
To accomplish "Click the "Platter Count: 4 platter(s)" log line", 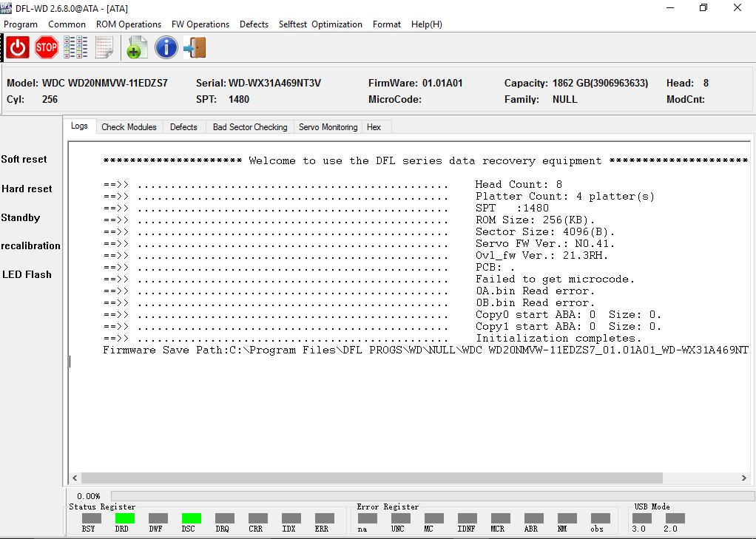I will click(x=565, y=196).
